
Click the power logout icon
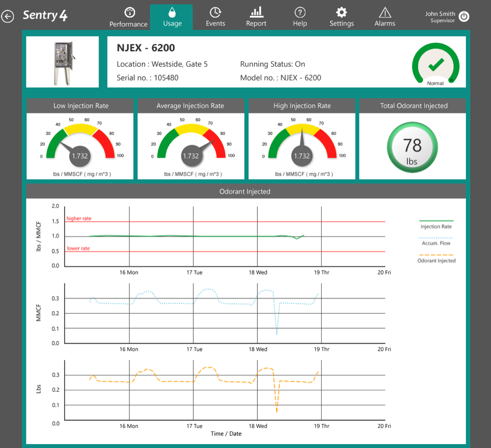pos(464,16)
